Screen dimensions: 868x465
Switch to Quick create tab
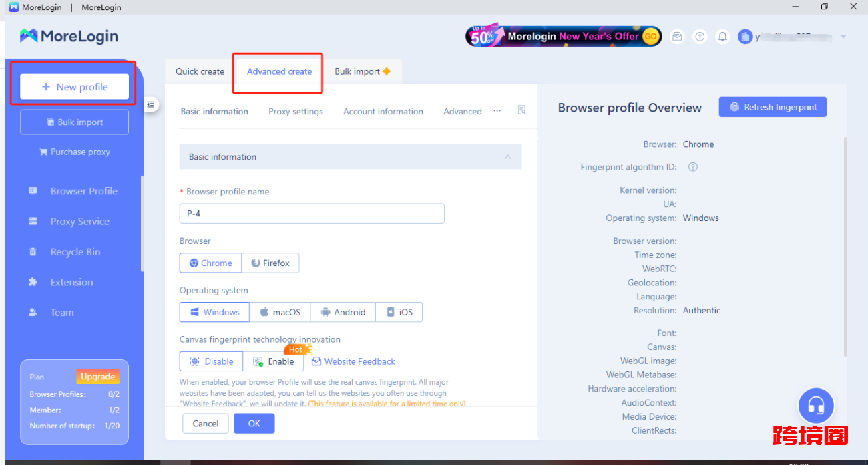tap(200, 71)
